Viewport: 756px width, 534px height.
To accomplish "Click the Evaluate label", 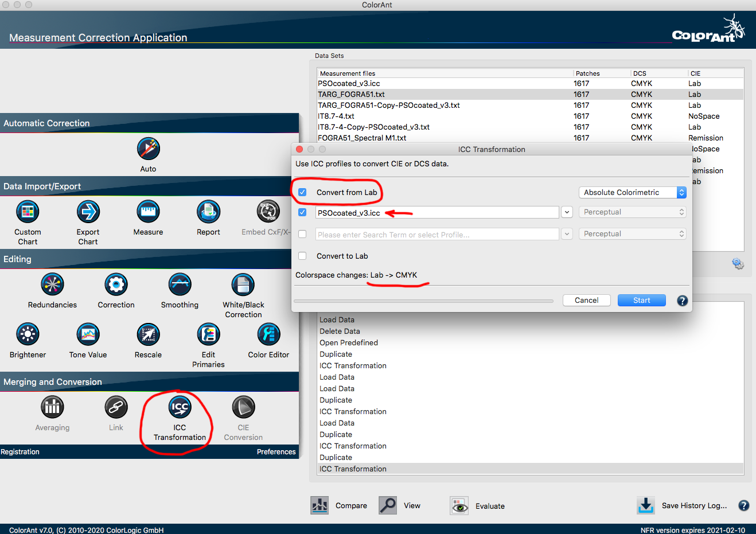I will click(490, 506).
